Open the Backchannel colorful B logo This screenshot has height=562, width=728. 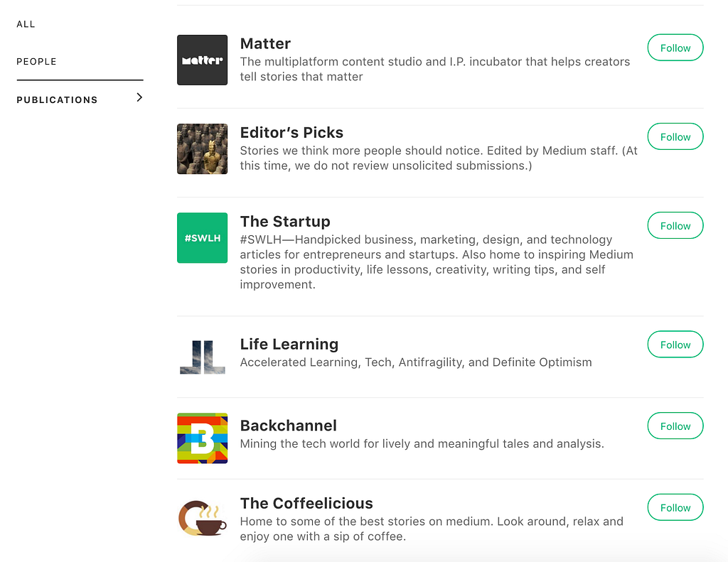pyautogui.click(x=202, y=438)
